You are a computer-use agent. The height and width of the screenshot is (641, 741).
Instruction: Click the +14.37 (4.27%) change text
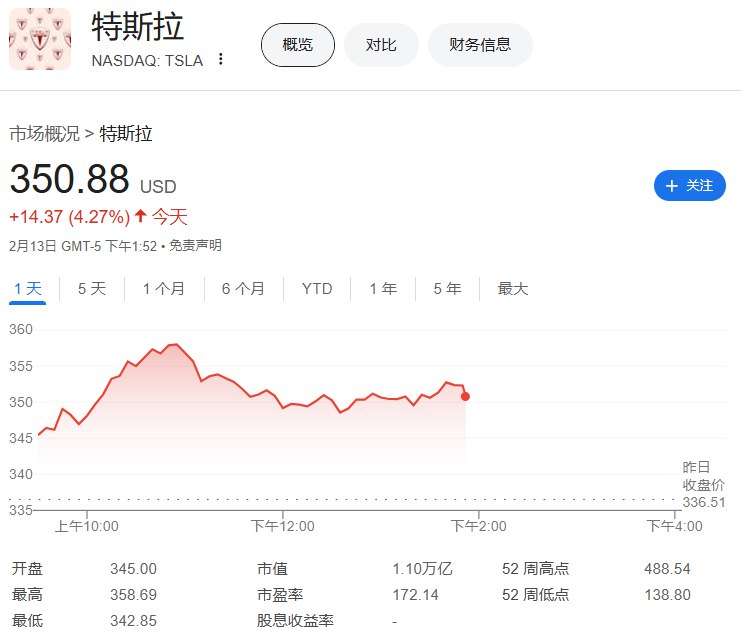pyautogui.click(x=69, y=217)
